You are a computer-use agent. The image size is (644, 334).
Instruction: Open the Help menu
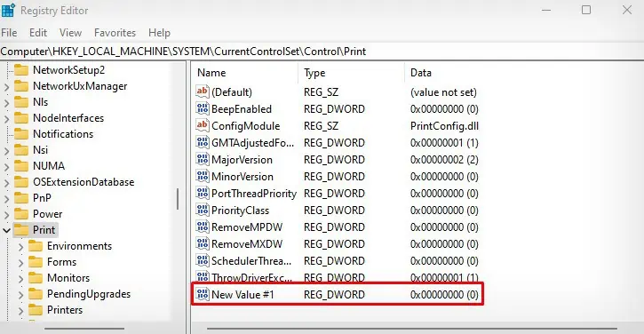pyautogui.click(x=159, y=33)
